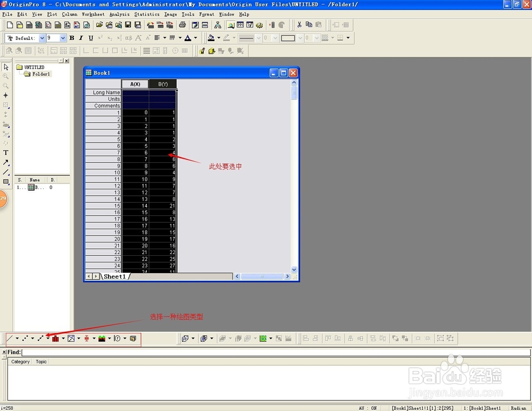Click the font color A swatch
This screenshot has height=411, width=532.
click(x=188, y=38)
